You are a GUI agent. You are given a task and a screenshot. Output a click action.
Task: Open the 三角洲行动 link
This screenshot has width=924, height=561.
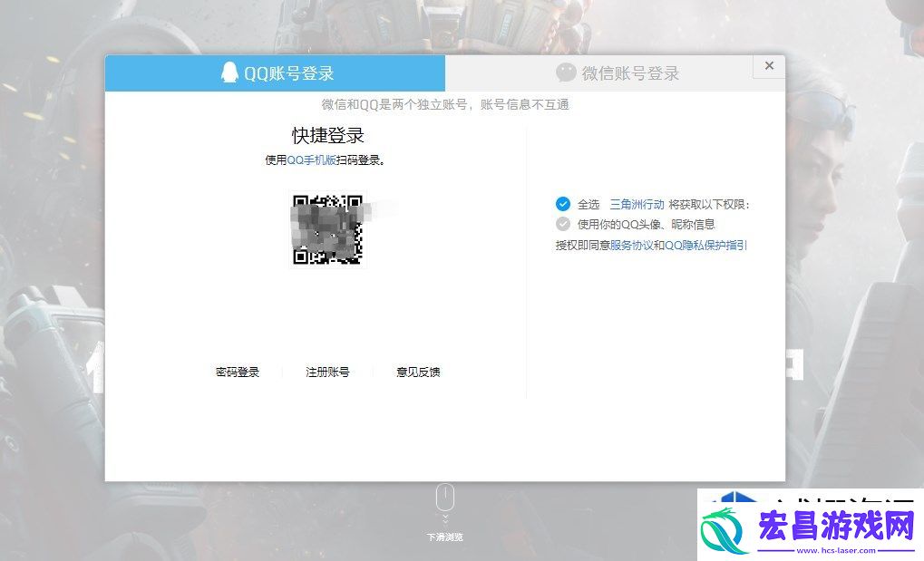[637, 205]
